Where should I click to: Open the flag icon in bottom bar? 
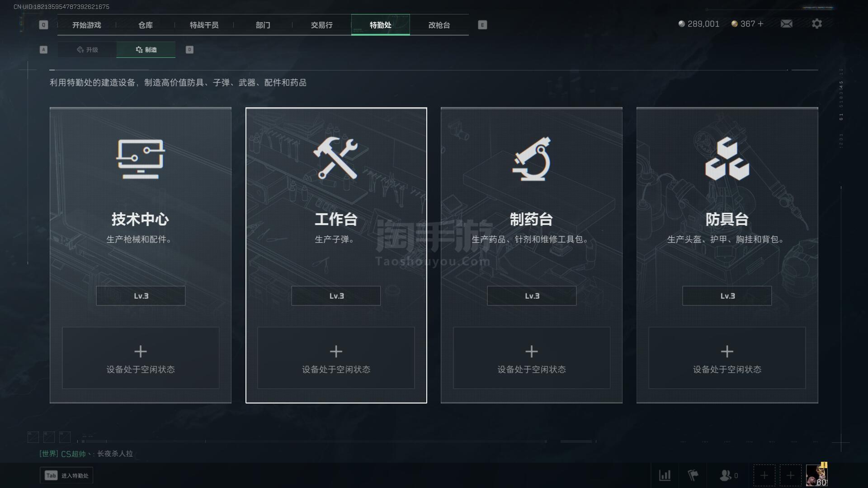[x=693, y=475]
